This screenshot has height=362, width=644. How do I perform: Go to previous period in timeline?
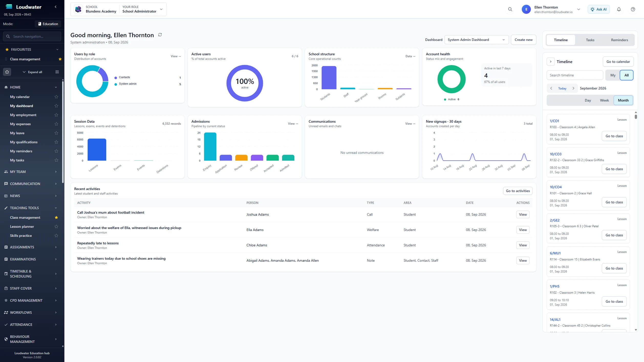point(551,88)
